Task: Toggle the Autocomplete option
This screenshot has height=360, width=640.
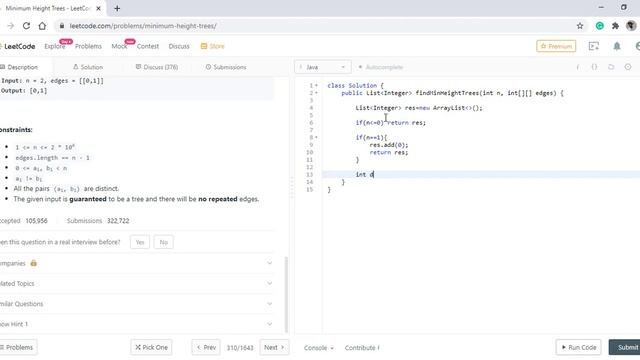Action: (x=380, y=67)
